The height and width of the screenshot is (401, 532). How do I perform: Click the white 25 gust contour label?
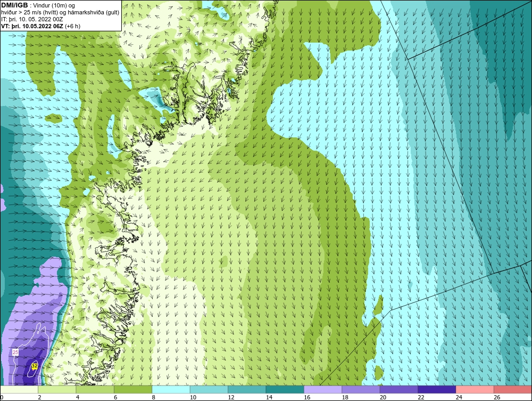click(x=15, y=353)
